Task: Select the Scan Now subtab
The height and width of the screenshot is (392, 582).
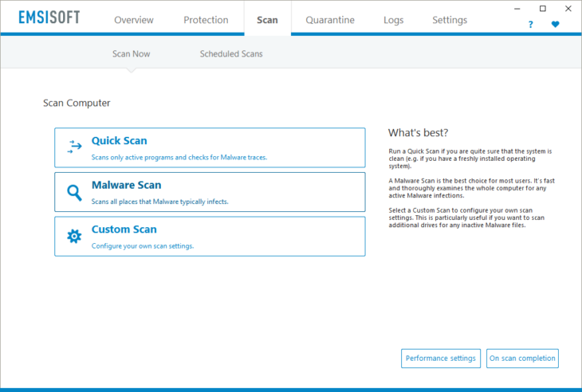Action: click(x=131, y=54)
